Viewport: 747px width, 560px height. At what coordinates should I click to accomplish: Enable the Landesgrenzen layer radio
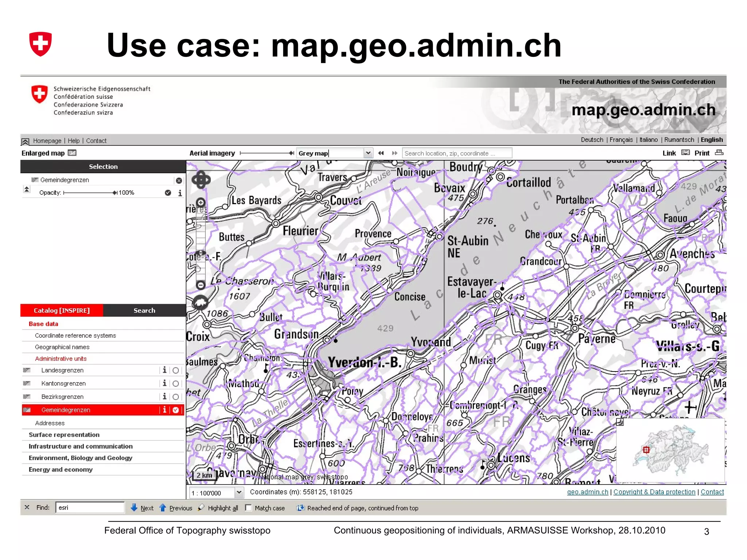(x=176, y=370)
